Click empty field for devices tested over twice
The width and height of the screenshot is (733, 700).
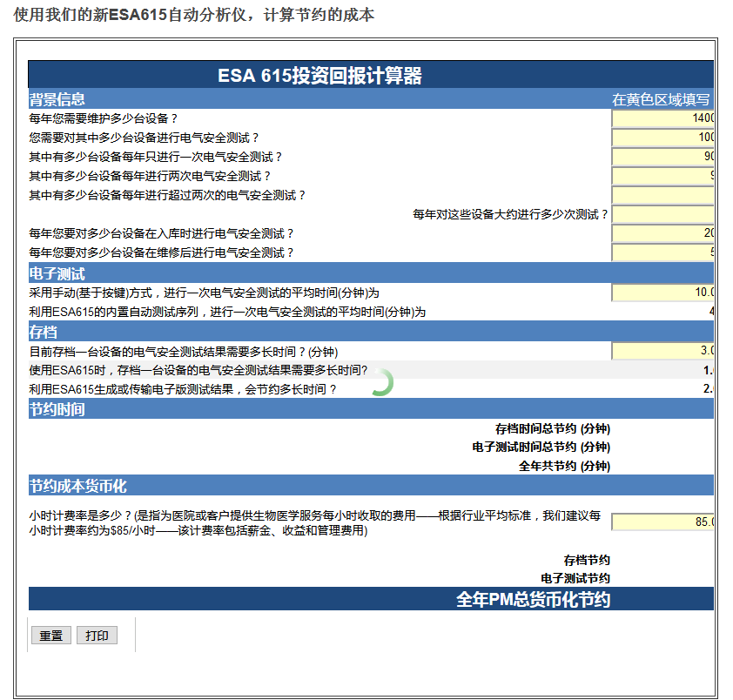[662, 194]
